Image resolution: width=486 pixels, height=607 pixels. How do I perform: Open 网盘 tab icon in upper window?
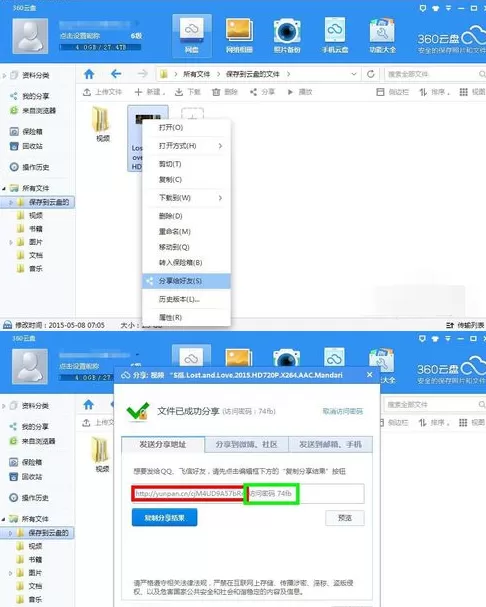(192, 36)
